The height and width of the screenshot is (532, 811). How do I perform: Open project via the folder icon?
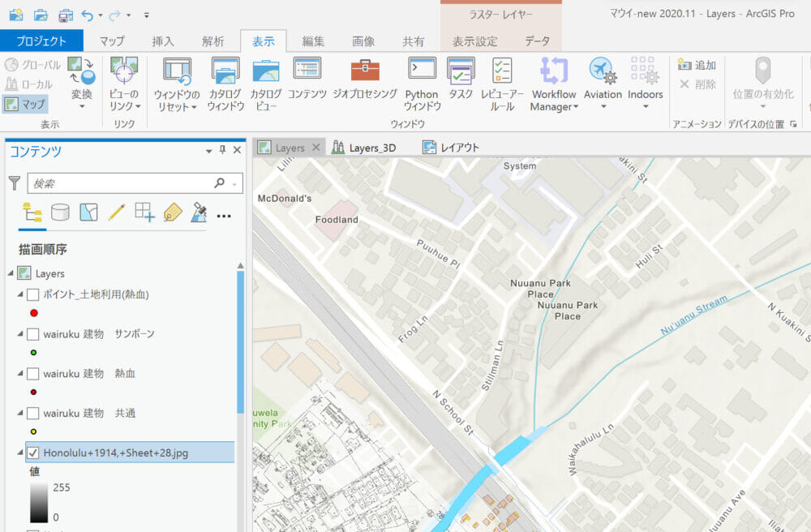coord(41,15)
